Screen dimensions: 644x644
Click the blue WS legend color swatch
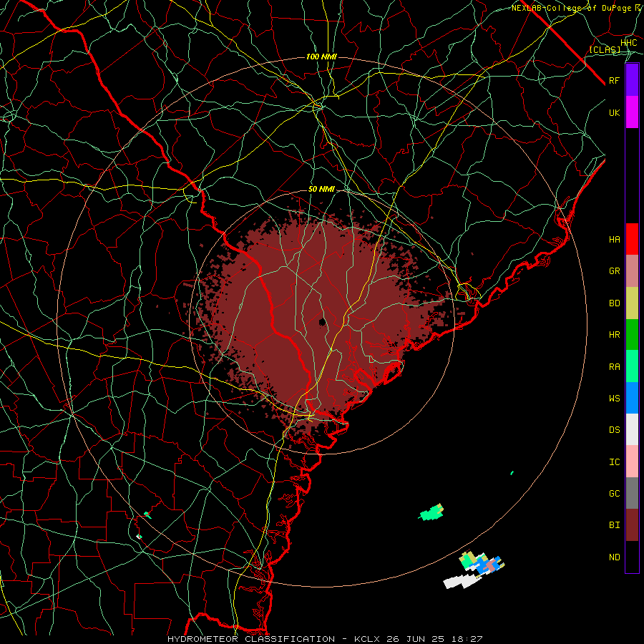tap(632, 398)
